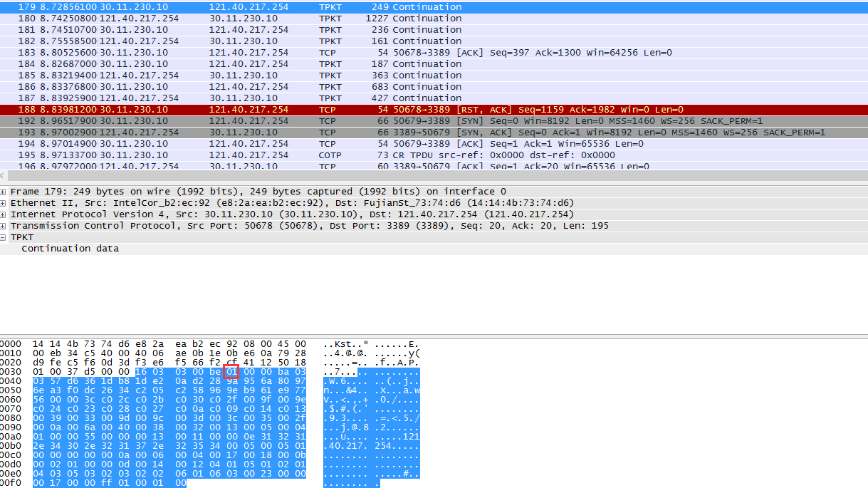Click hex dump row at offset 0050
The height and width of the screenshot is (488, 868).
211,390
